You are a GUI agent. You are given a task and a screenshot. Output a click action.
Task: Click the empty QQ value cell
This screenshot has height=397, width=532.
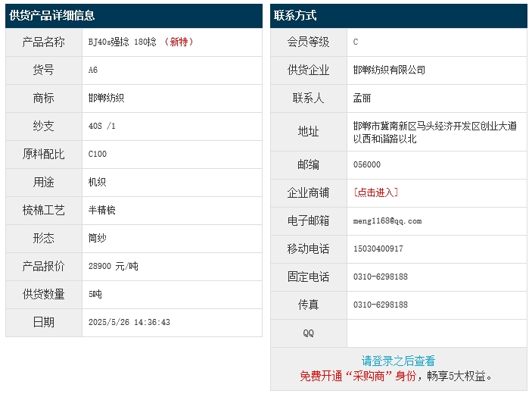436,333
